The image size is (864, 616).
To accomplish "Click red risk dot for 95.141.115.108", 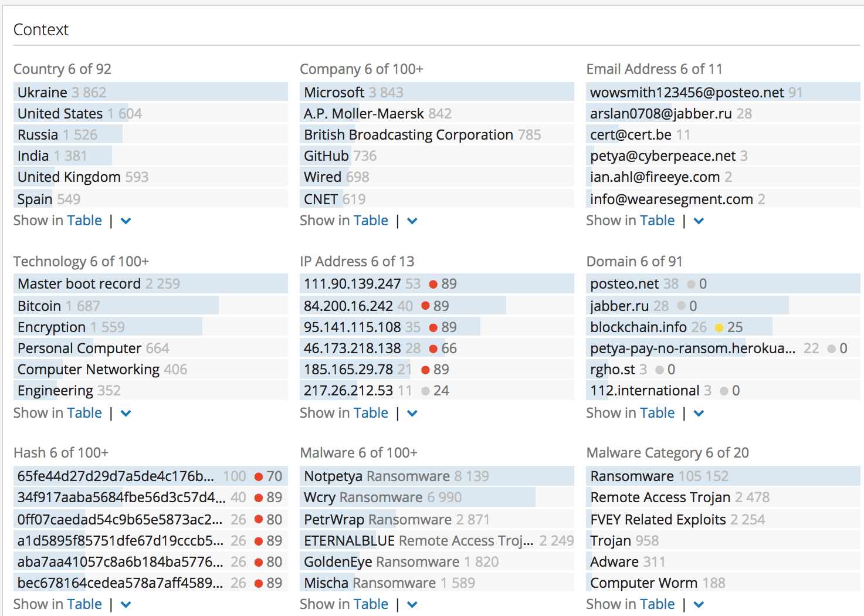I will click(433, 327).
